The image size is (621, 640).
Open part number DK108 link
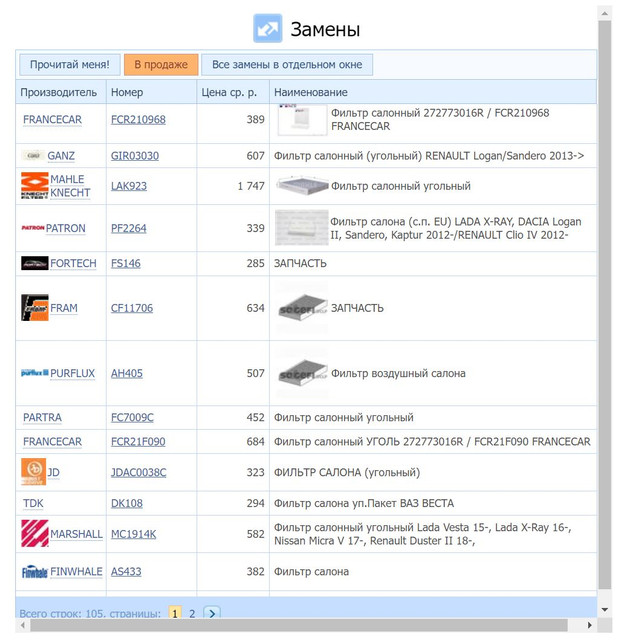[x=127, y=503]
